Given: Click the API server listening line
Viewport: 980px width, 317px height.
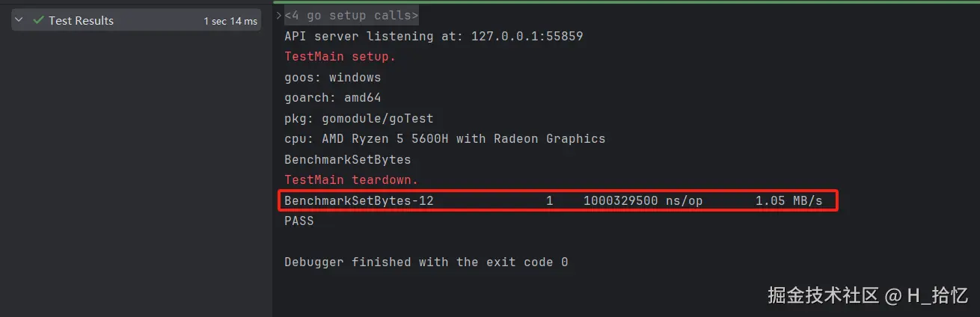Looking at the screenshot, I should pyautogui.click(x=433, y=36).
